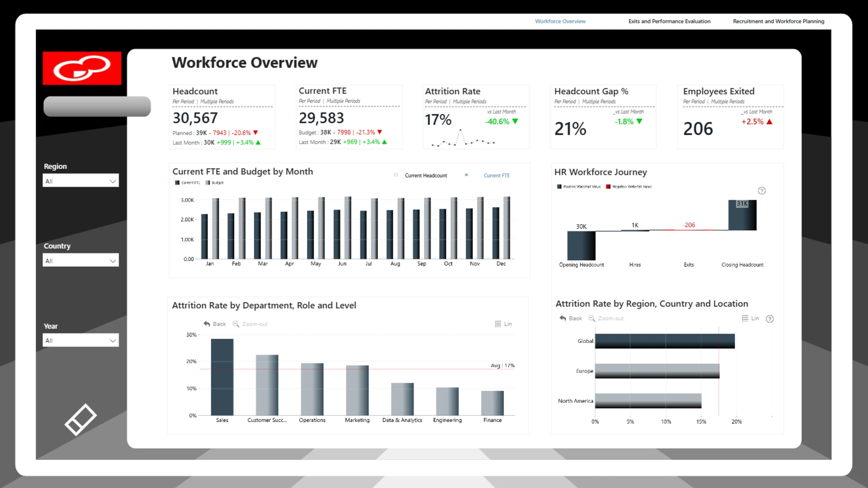Open the Year dropdown
The image size is (868, 488).
pos(81,340)
